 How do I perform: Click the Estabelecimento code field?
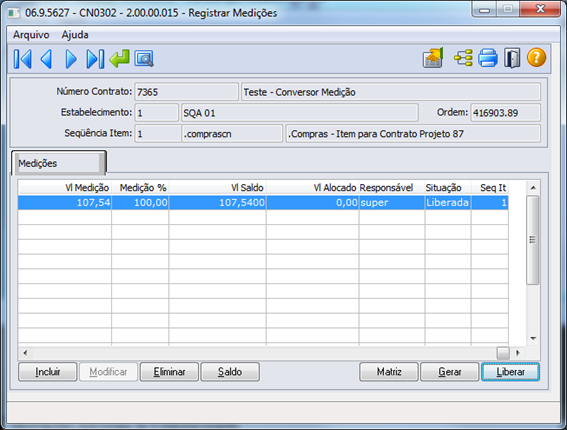157,113
